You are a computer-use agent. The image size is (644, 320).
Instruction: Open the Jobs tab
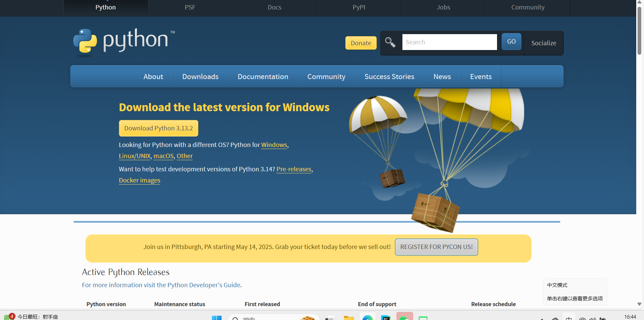(x=443, y=7)
